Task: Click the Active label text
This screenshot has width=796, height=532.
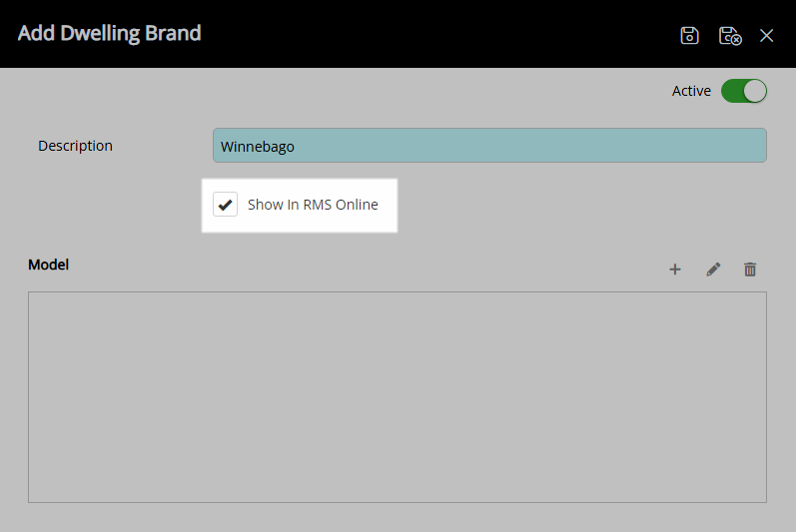Action: 691,91
